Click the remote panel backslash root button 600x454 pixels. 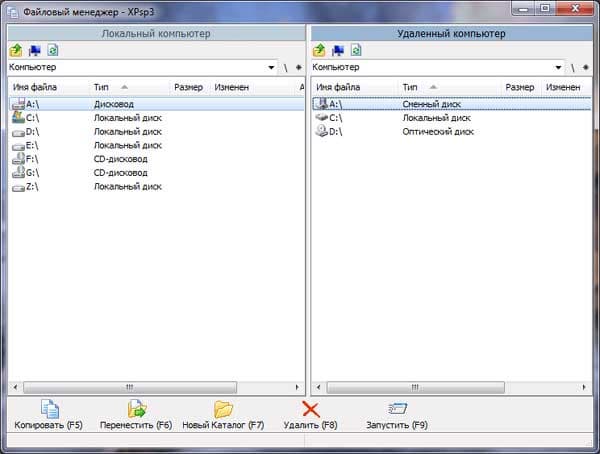pyautogui.click(x=573, y=68)
